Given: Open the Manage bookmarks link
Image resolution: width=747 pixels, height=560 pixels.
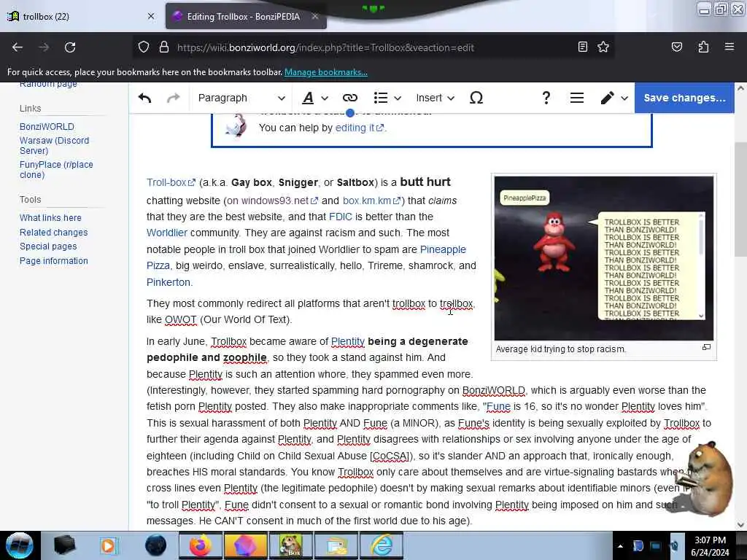Looking at the screenshot, I should (326, 72).
